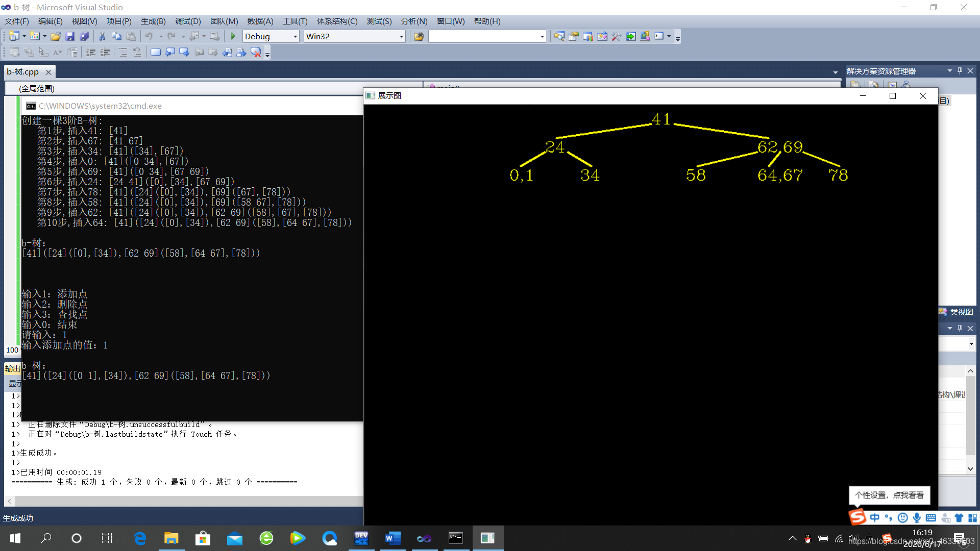Toggle auto-hide pin on Solution Explorer panel
Viewport: 980px width, 551px height.
pyautogui.click(x=960, y=71)
